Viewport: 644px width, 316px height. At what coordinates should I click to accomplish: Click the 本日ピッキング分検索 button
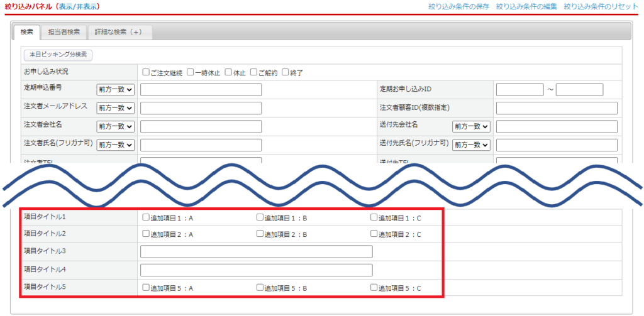pos(58,55)
